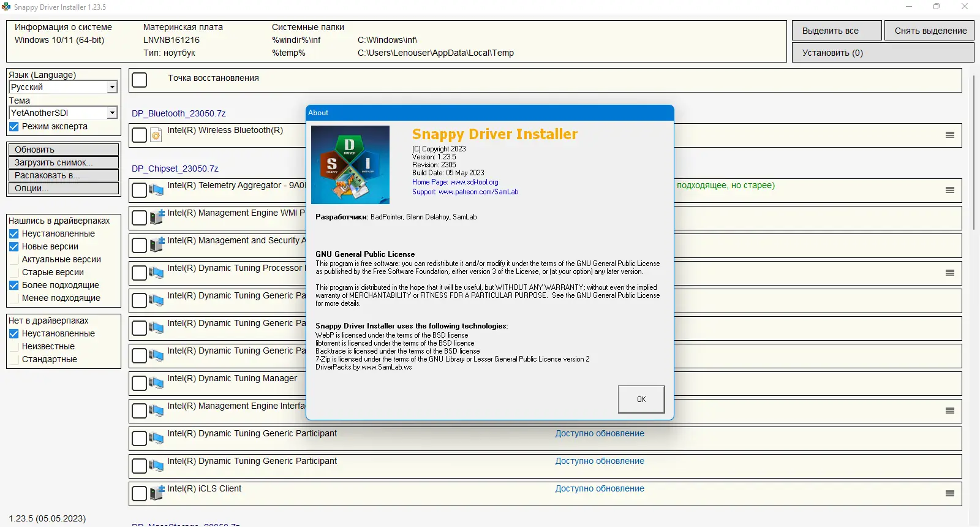980x527 pixels.
Task: Click Доступно обновление on the iCLS Client row
Action: 600,488
